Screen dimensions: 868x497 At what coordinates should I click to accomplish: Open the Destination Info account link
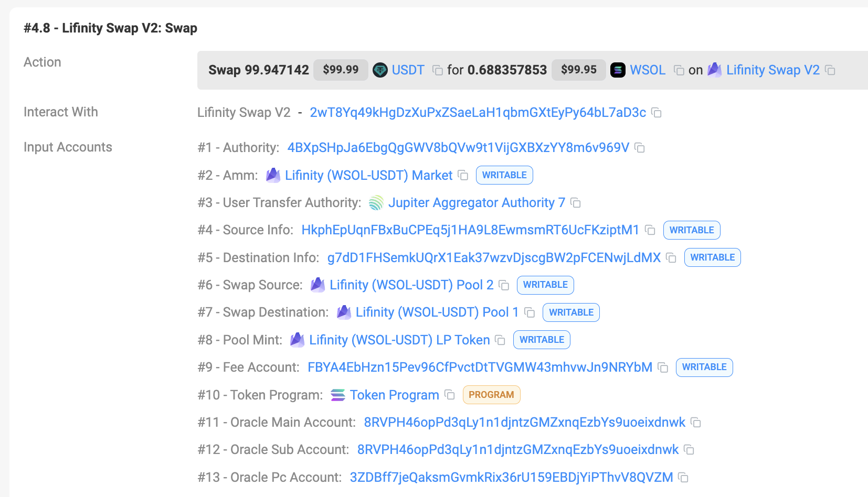point(494,257)
